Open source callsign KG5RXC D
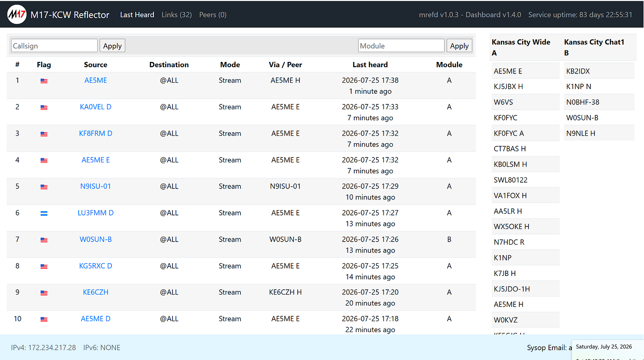644x360 pixels. (x=96, y=266)
